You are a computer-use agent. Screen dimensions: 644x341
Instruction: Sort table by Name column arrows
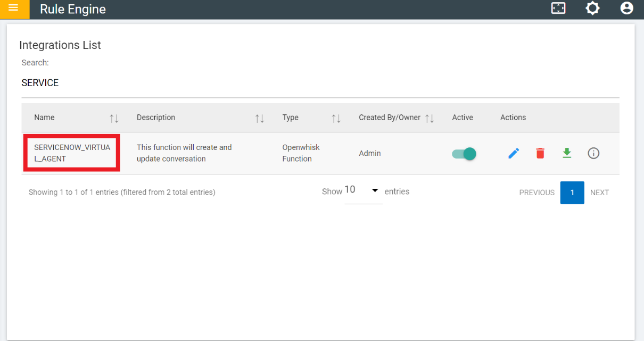click(114, 118)
